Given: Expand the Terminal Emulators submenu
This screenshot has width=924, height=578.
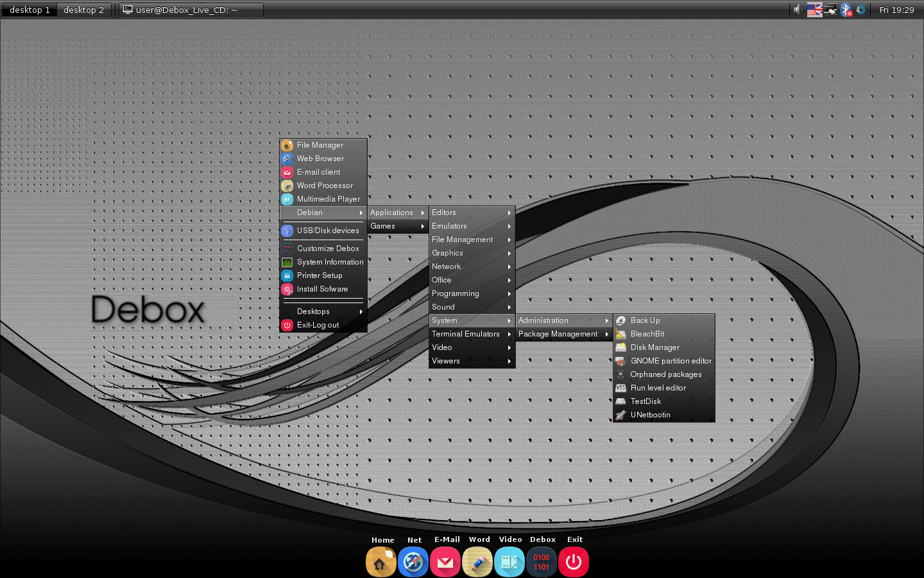Looking at the screenshot, I should coord(472,334).
